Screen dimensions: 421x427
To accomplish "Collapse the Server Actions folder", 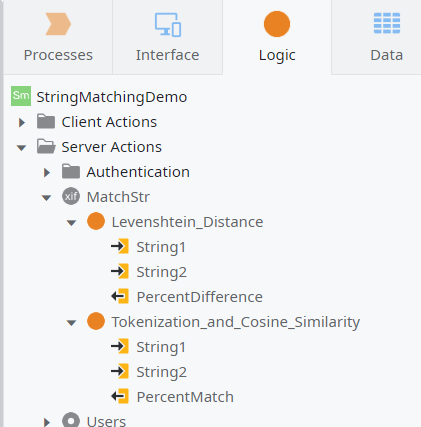I will [22, 148].
